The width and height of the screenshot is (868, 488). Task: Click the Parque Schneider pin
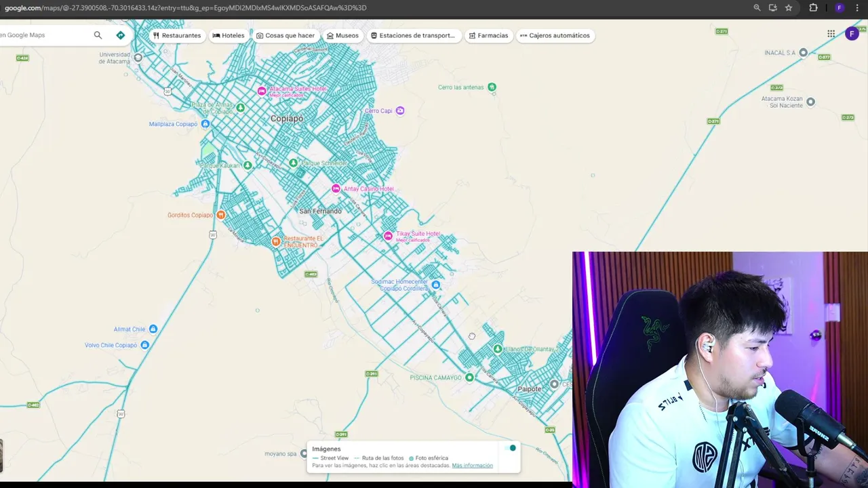[293, 163]
